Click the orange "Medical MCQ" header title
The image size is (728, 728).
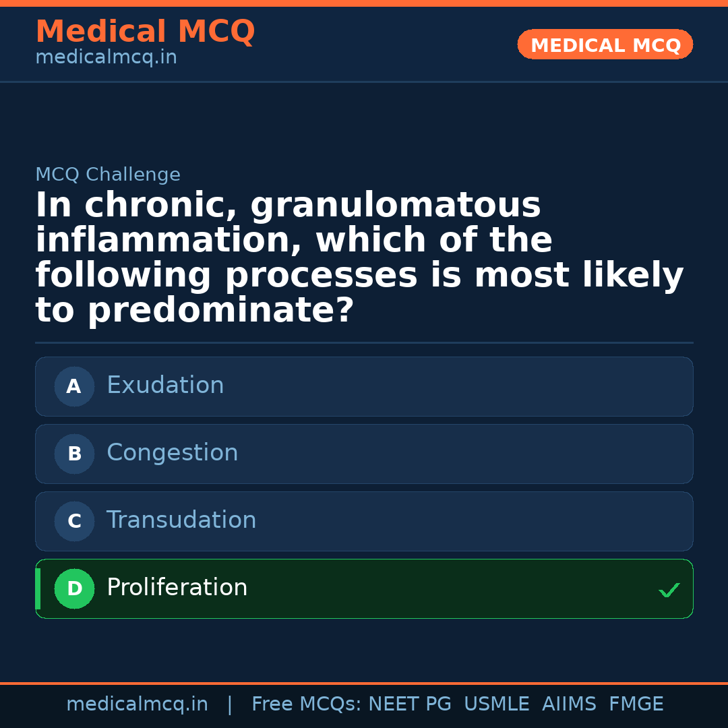pos(145,32)
